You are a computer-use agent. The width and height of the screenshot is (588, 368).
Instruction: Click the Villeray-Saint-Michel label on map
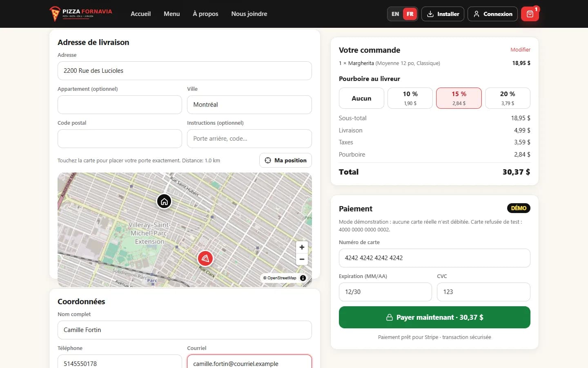point(149,233)
